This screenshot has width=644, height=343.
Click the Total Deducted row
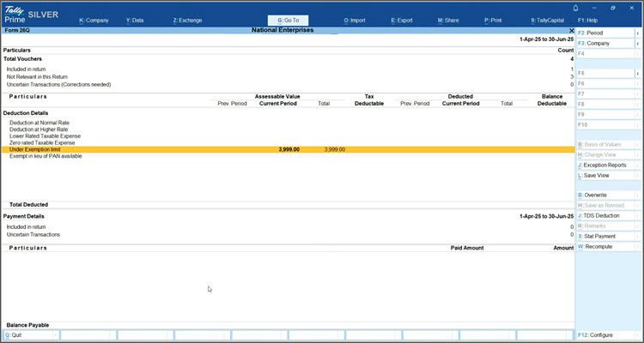pos(288,204)
